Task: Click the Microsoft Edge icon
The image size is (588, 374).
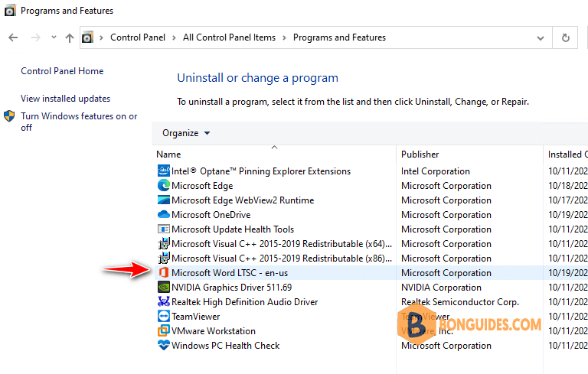Action: click(164, 186)
